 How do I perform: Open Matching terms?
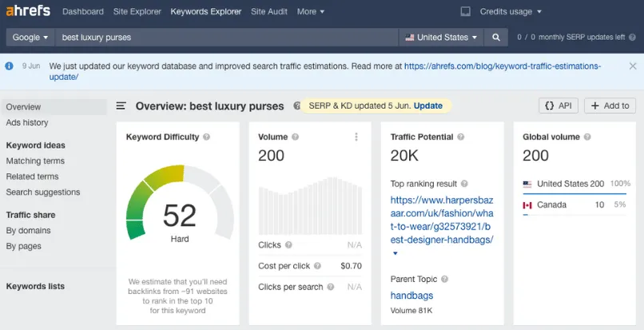pos(35,161)
